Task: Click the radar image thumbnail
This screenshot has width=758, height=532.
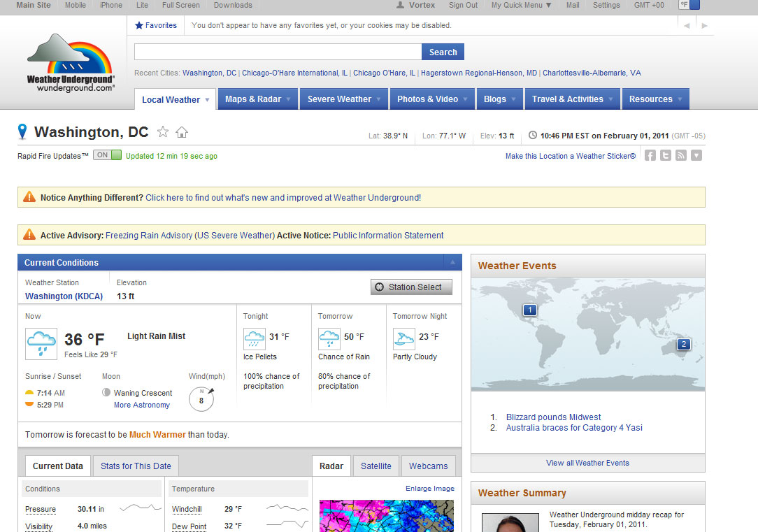Action: tap(386, 516)
